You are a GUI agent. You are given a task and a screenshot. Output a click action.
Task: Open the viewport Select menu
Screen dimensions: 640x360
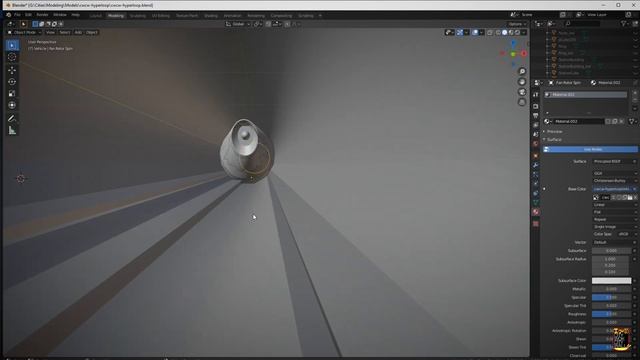64,32
